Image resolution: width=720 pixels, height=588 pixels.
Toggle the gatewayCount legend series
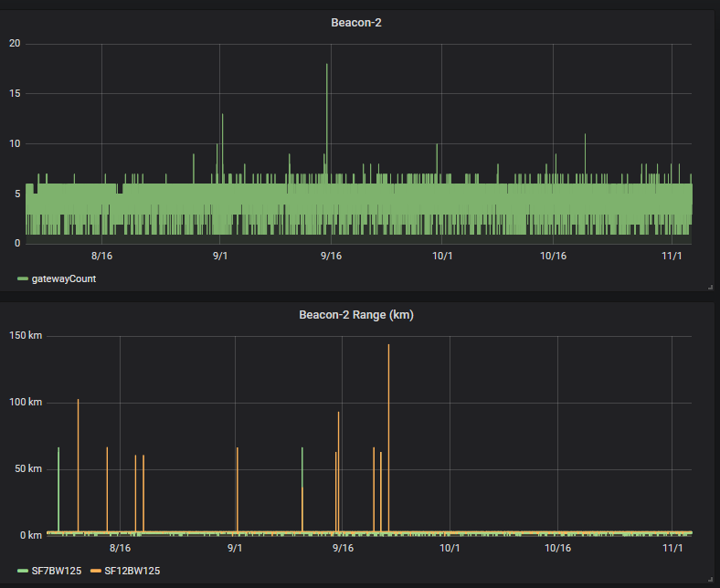pyautogui.click(x=64, y=278)
